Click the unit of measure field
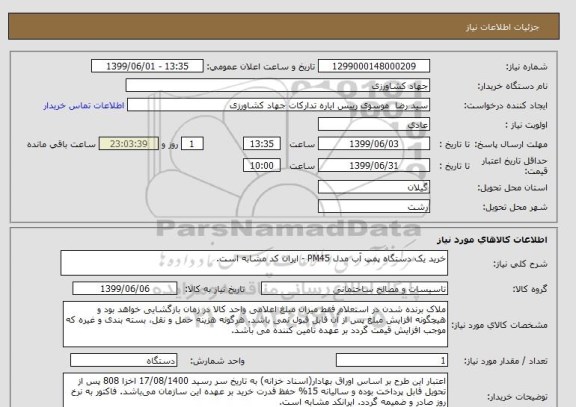Image resolution: width=576 pixels, height=407 pixels. coord(123,360)
